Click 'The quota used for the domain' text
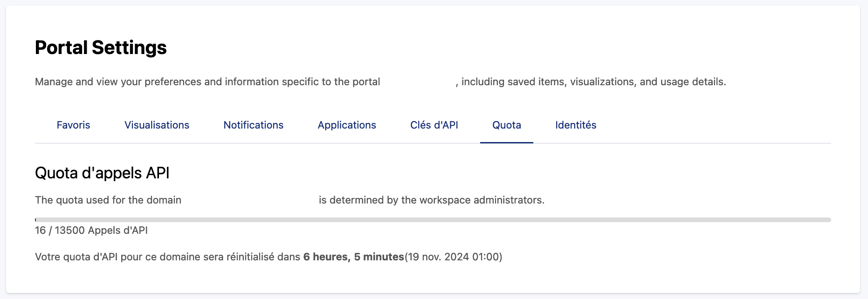Screen dimensions: 868x299 (x=108, y=200)
